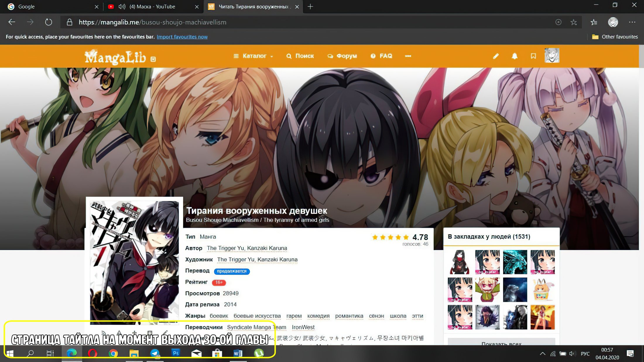Reload the page with refresh icon
The width and height of the screenshot is (644, 362).
click(x=49, y=22)
